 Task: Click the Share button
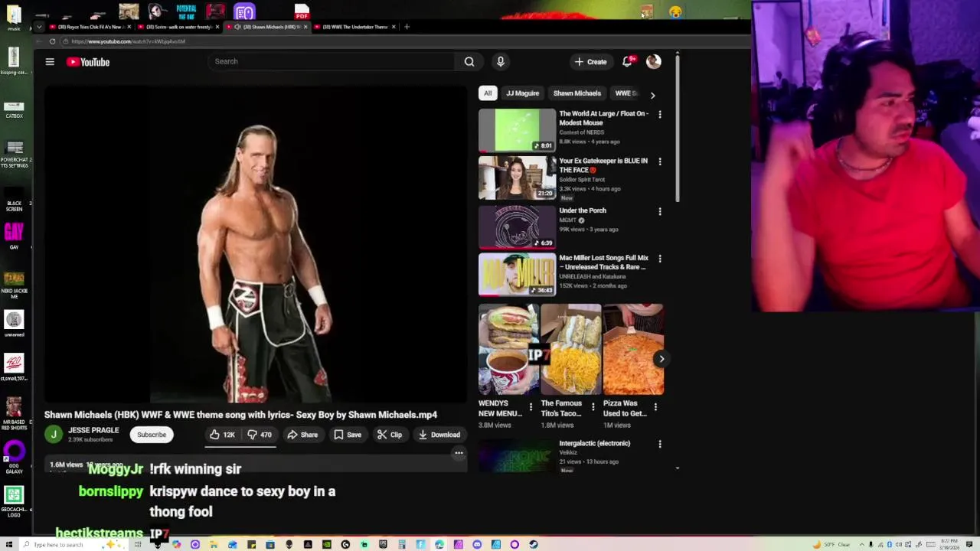point(302,435)
